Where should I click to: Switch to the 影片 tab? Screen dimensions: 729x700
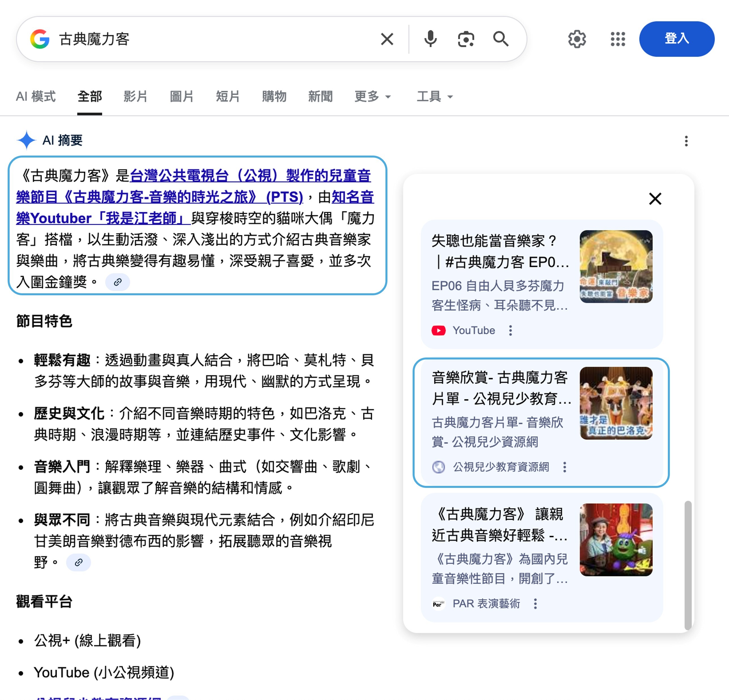coord(135,97)
